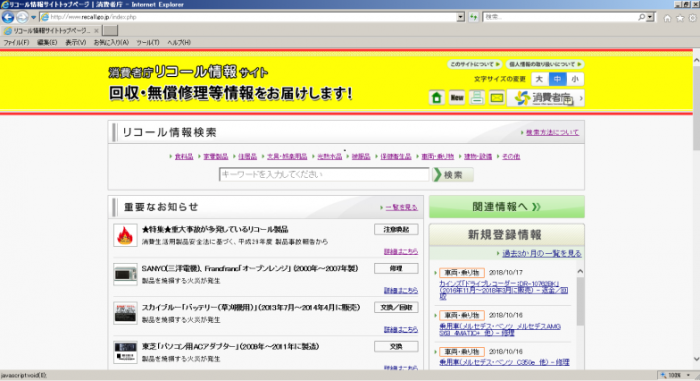This screenshot has width=700, height=381.
Task: Open the お気に入り(A) menu
Action: (111, 42)
